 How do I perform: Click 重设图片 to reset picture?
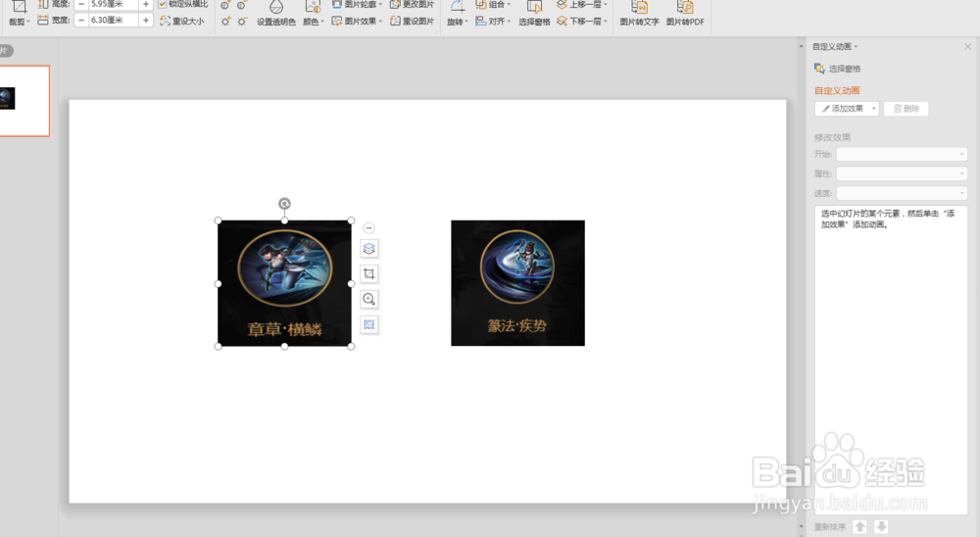tap(412, 22)
